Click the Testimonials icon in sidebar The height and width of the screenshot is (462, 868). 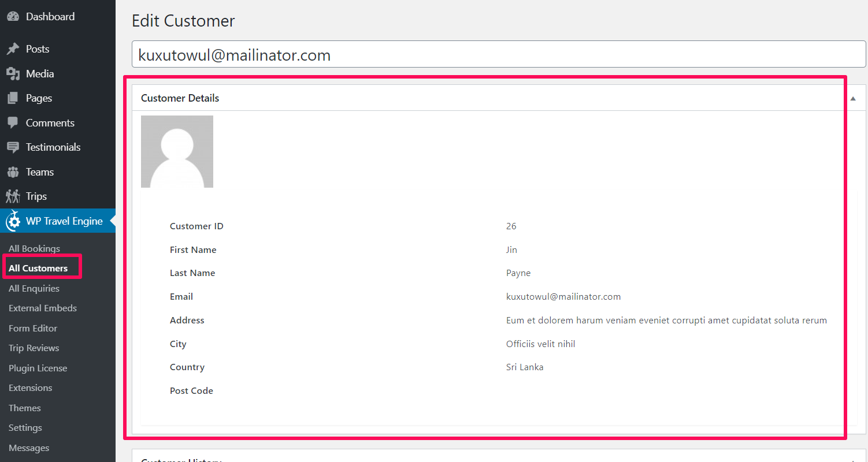click(x=13, y=147)
